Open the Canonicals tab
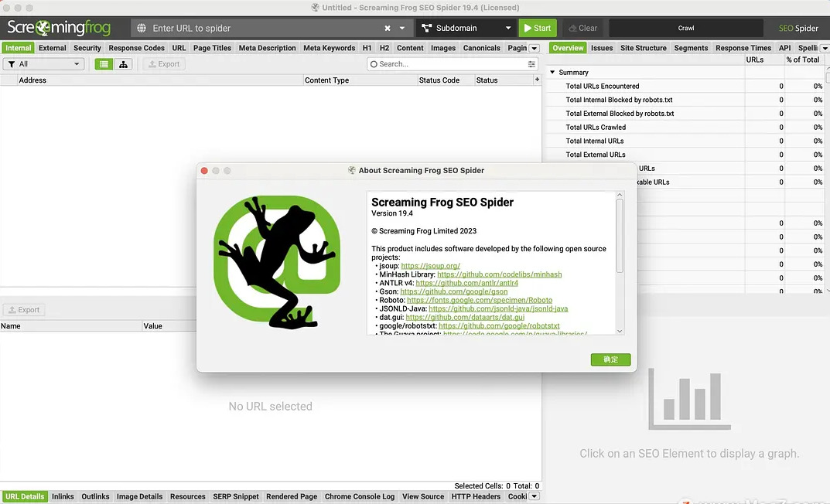The height and width of the screenshot is (504, 830). coord(482,48)
